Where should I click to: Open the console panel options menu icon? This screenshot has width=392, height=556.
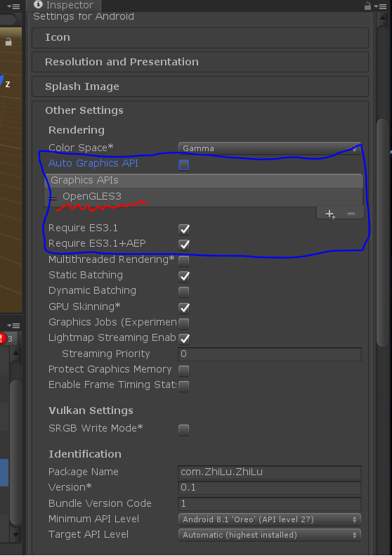click(13, 325)
